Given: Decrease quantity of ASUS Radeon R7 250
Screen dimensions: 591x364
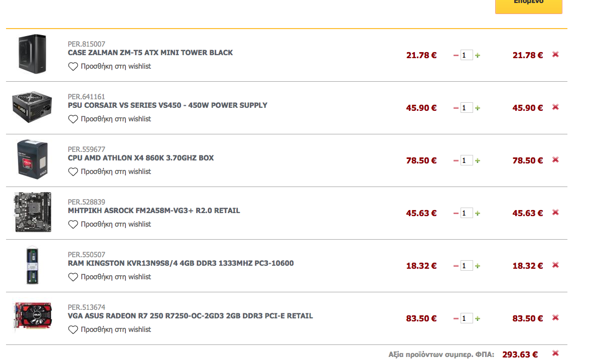Looking at the screenshot, I should [456, 319].
